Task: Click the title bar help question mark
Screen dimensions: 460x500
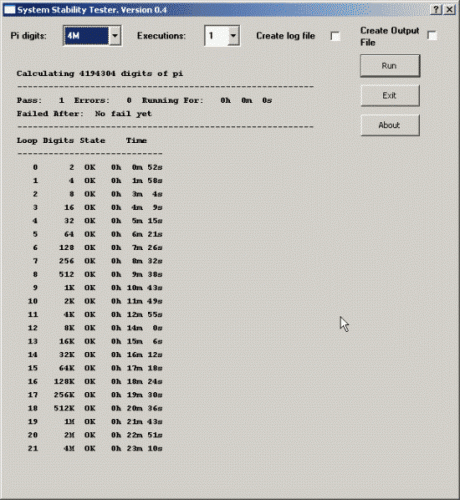Action: pyautogui.click(x=436, y=10)
